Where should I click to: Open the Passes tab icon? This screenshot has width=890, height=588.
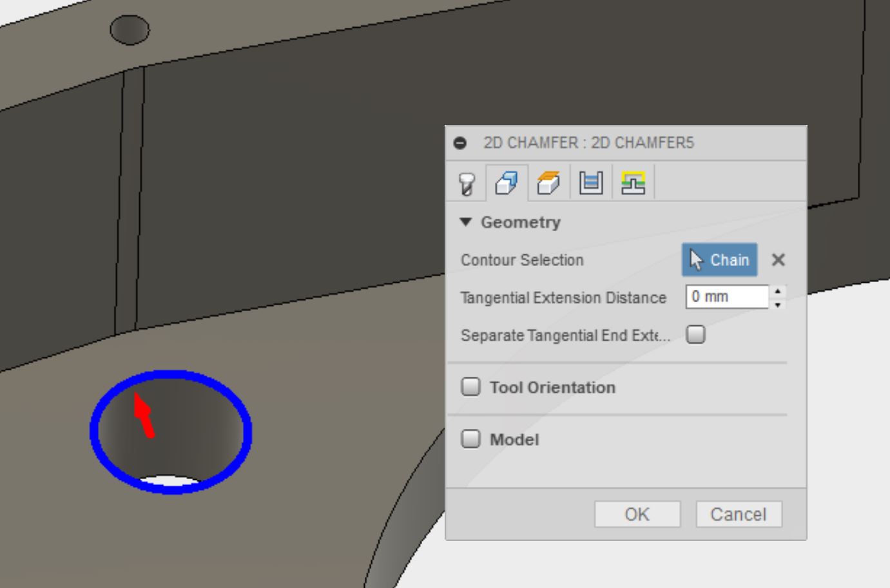coord(591,184)
